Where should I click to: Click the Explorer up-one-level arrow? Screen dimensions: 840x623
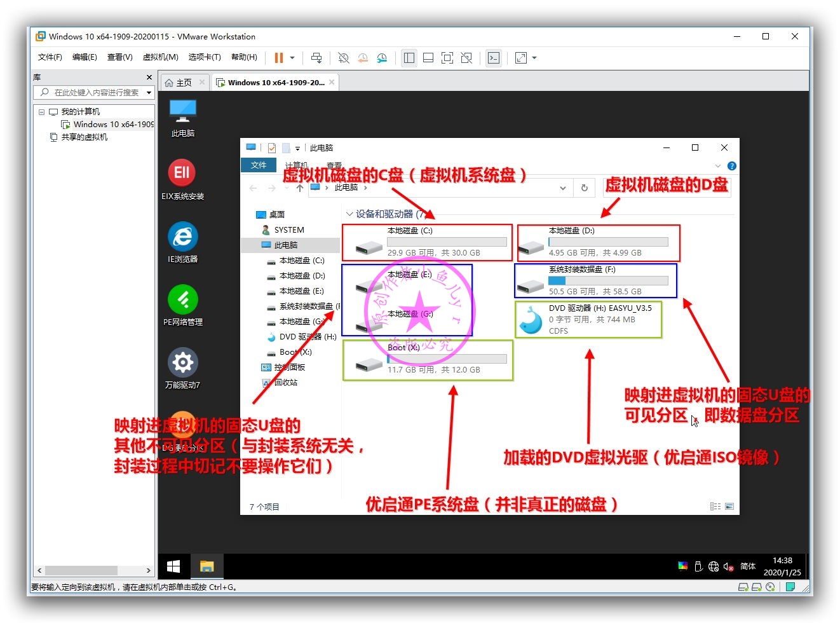coord(300,188)
